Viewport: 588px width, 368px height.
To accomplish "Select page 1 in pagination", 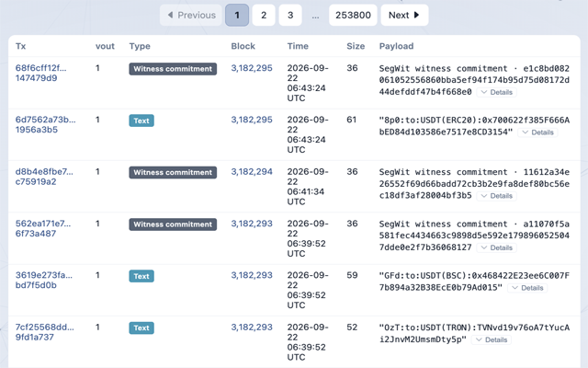I will pos(237,15).
